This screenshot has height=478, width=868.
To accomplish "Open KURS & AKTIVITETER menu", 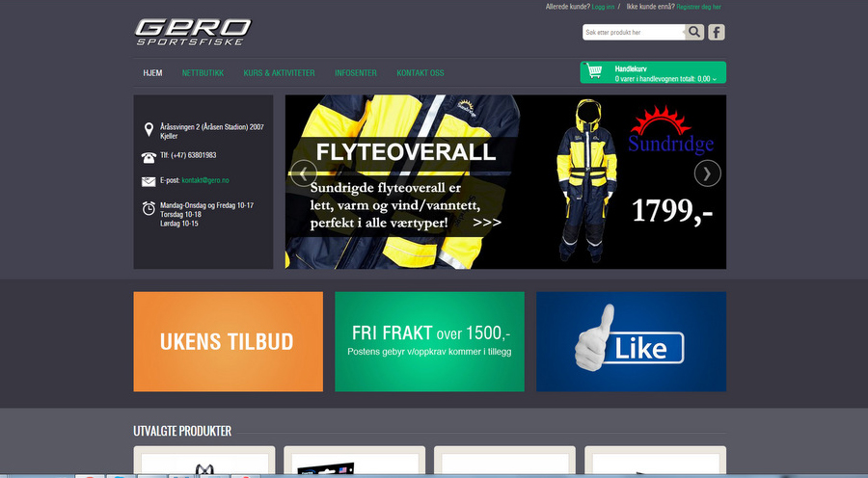I will pos(279,73).
